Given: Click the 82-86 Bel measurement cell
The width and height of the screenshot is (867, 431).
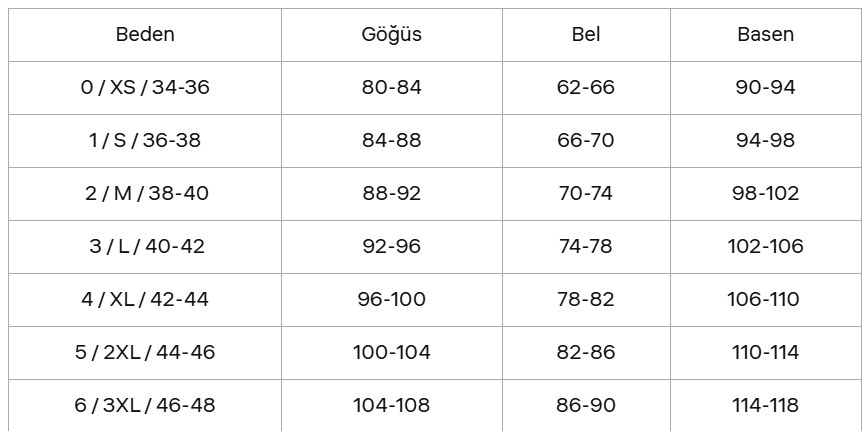Looking at the screenshot, I should coord(586,353).
